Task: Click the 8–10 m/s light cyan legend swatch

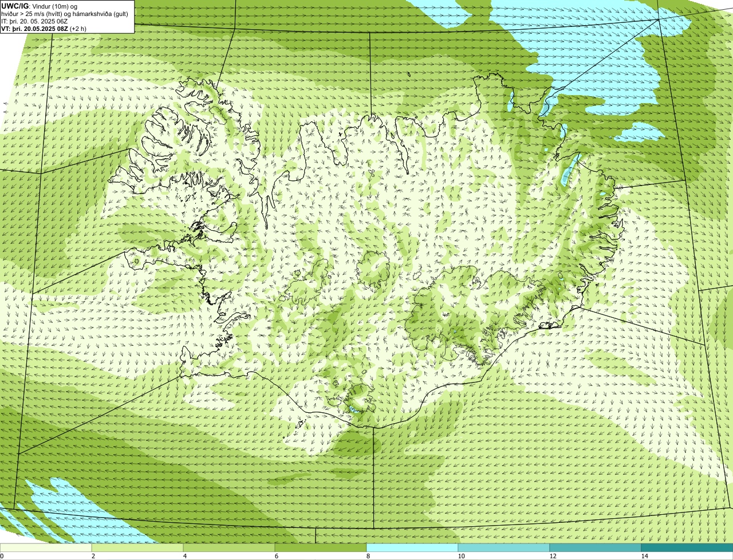Action: pyautogui.click(x=412, y=547)
